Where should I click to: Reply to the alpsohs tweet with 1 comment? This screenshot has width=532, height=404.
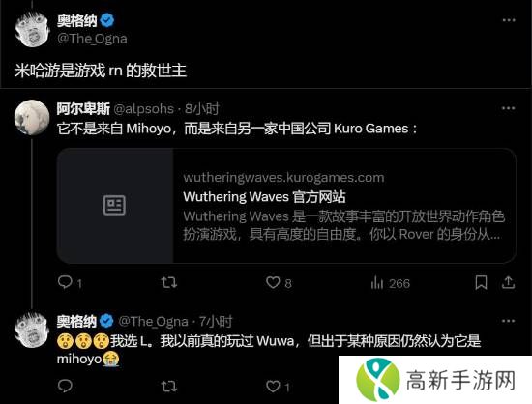coord(70,282)
